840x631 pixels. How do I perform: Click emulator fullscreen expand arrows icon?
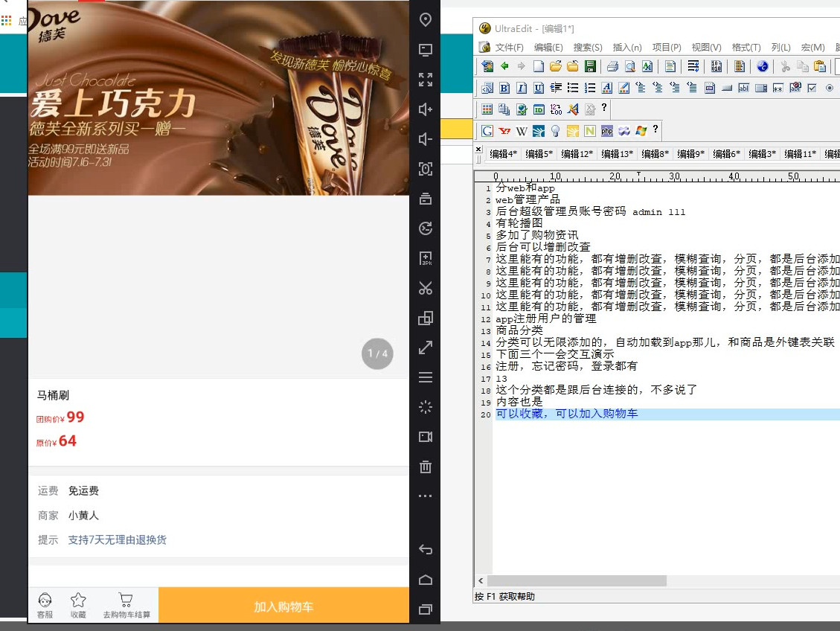click(x=426, y=80)
